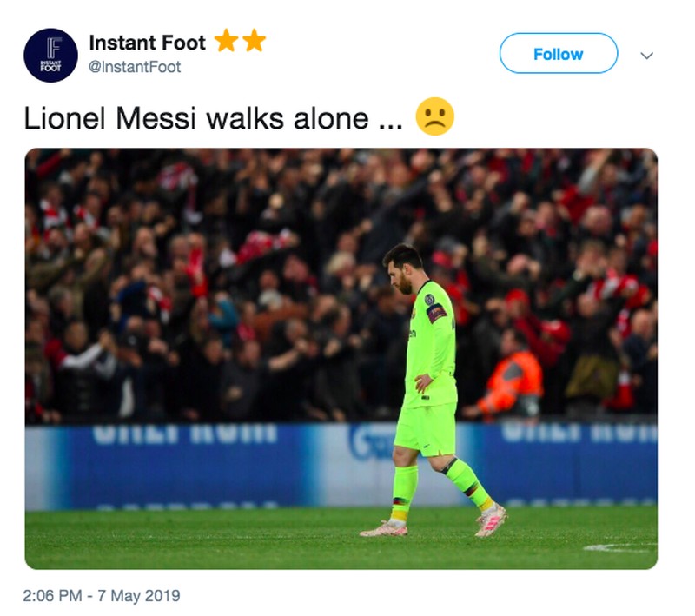Click the first gold star emoji

pyautogui.click(x=226, y=41)
